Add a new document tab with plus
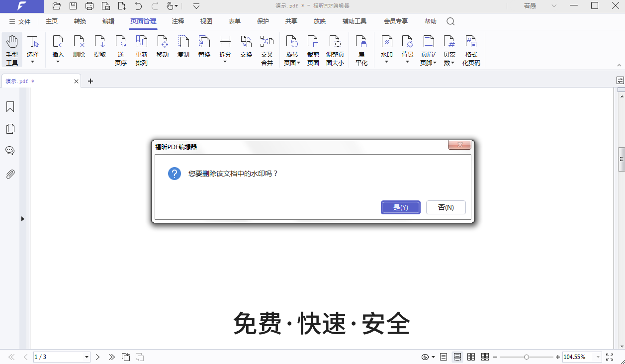 point(90,81)
